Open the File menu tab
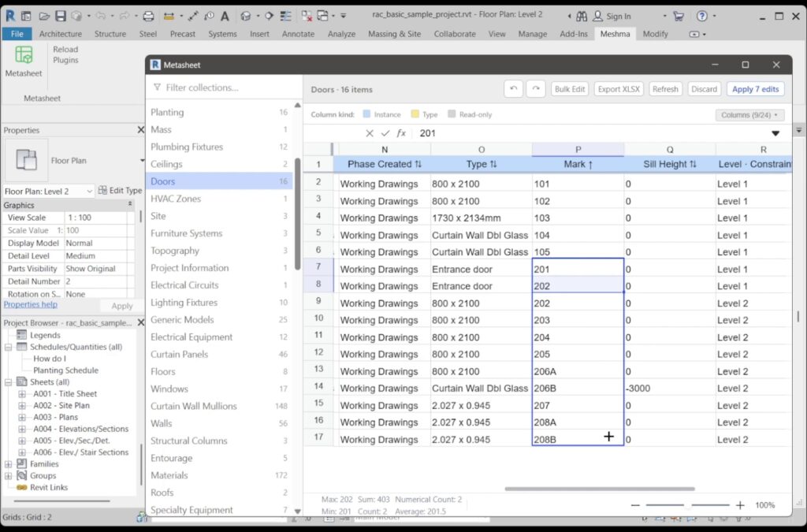The image size is (807, 532). tap(17, 34)
